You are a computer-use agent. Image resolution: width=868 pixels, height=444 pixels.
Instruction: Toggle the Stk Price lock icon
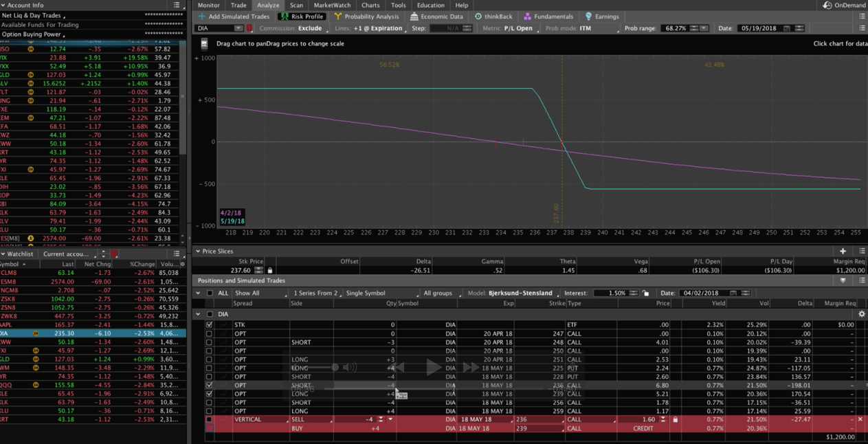pyautogui.click(x=270, y=271)
